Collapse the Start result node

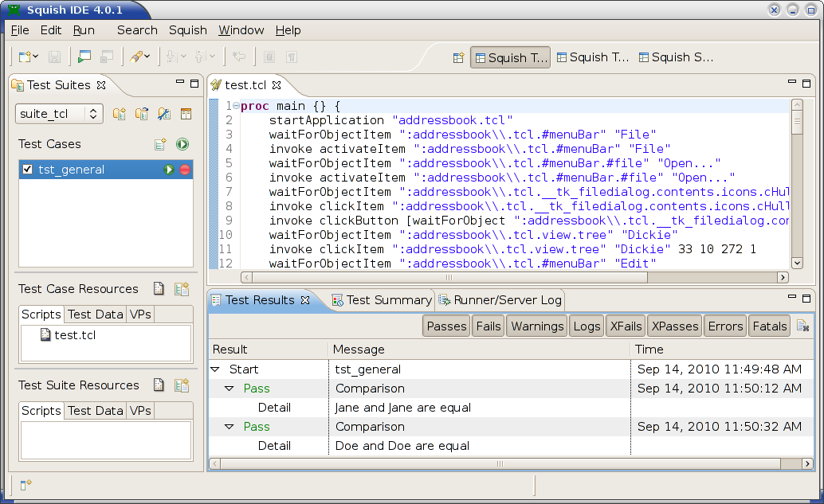(215, 369)
